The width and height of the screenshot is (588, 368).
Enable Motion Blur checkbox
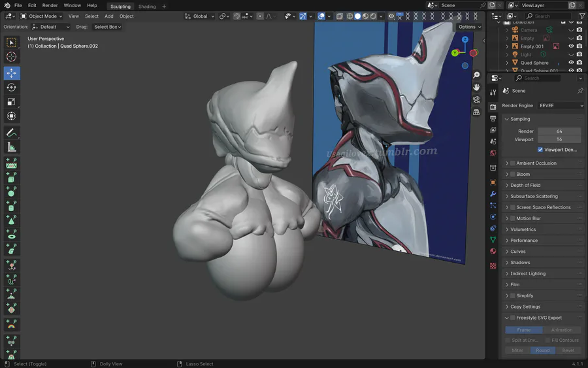513,218
